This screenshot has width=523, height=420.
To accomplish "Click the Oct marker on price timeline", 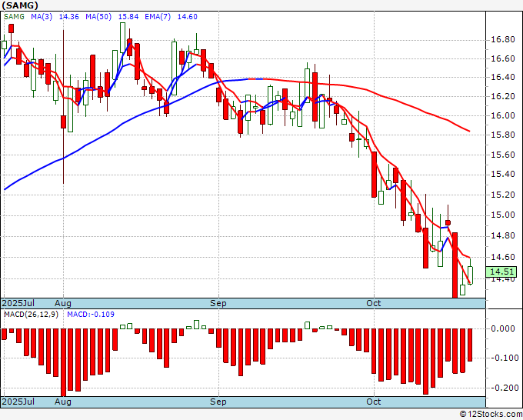I will coord(374,303).
